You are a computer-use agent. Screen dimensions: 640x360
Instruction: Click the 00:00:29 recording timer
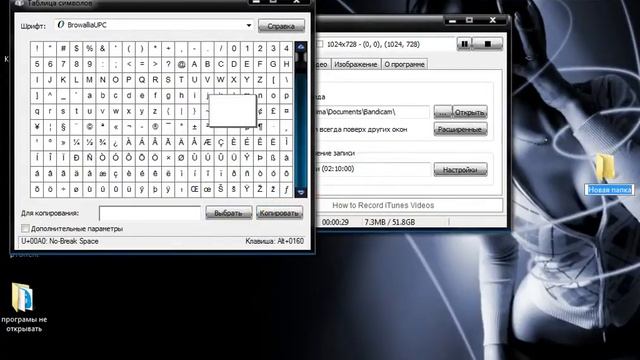coord(335,222)
